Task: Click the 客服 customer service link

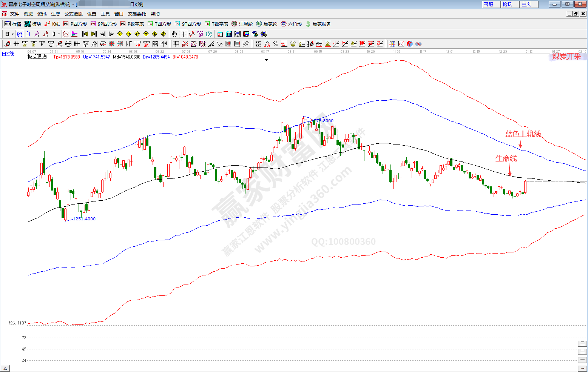Action: coord(488,4)
